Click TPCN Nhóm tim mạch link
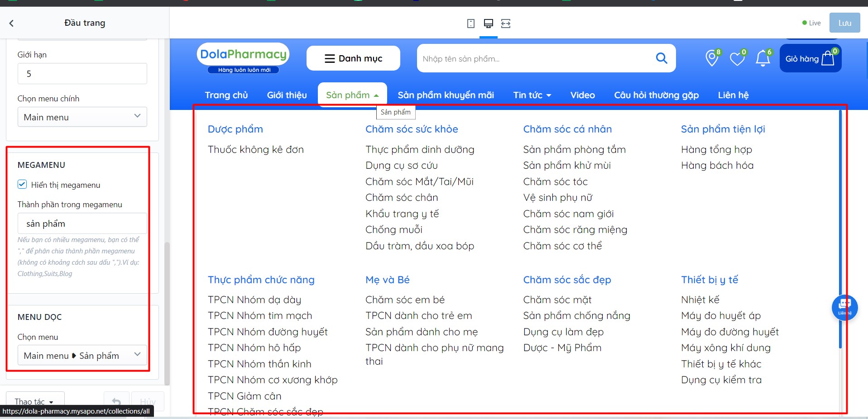The width and height of the screenshot is (868, 419). (260, 315)
